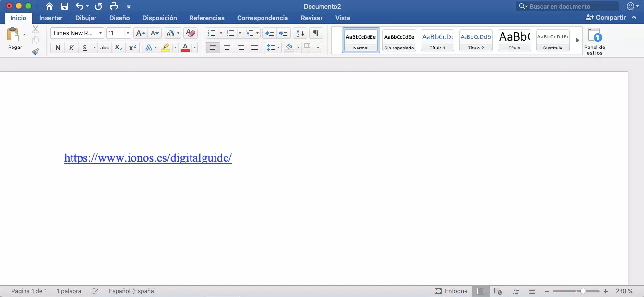Switch to Correspondencia tab
The image size is (644, 297).
pos(262,18)
